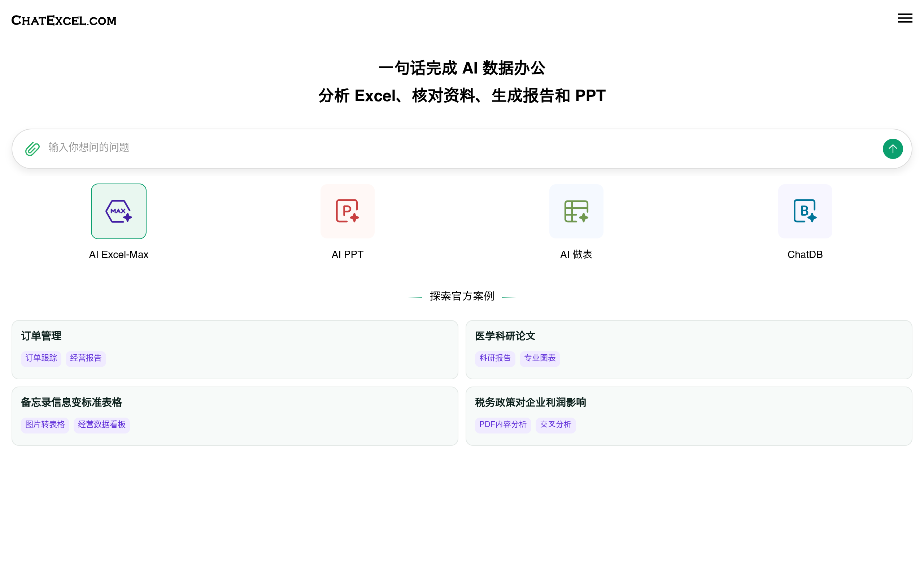
Task: Click the 交叉分析 tag
Action: point(555,425)
